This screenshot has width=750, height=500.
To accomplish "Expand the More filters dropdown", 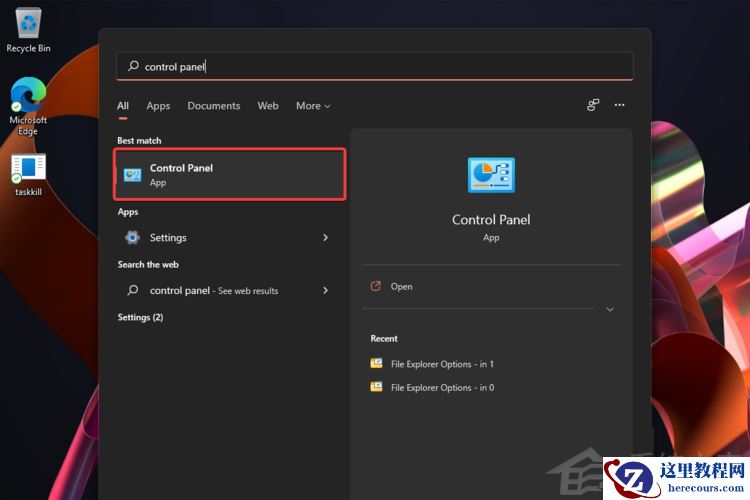I will coord(313,106).
